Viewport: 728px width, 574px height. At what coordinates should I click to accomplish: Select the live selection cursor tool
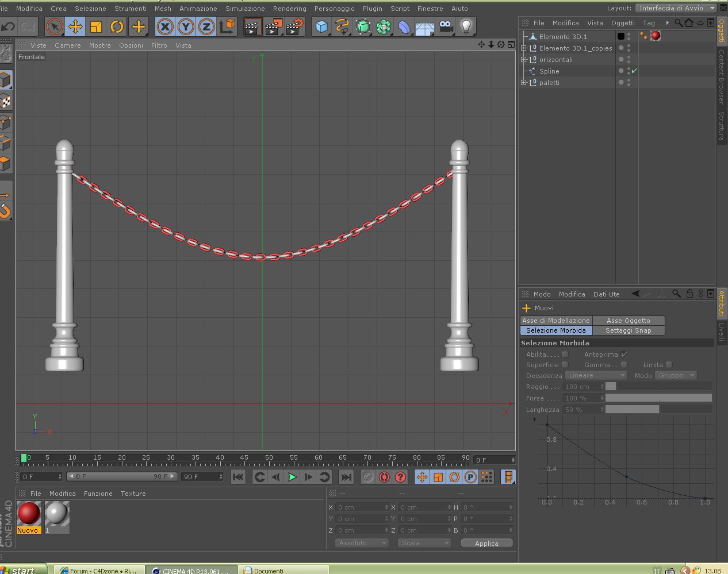(x=54, y=26)
